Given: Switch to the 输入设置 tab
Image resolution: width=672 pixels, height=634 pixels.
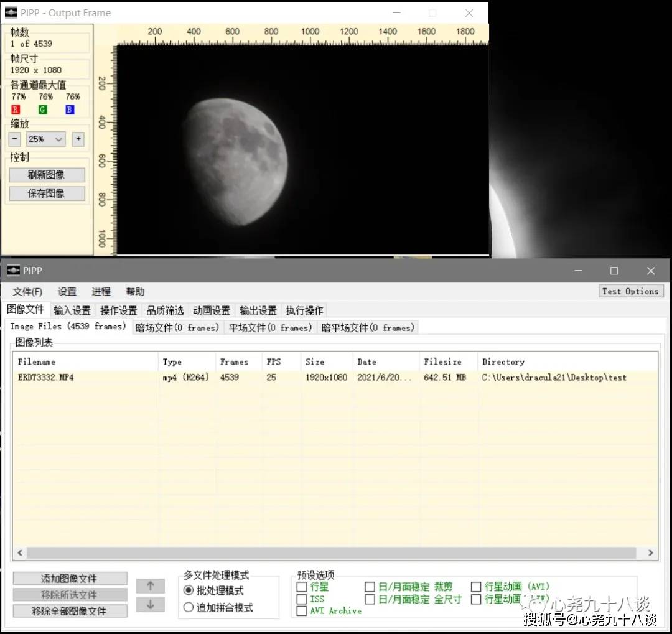Looking at the screenshot, I should pyautogui.click(x=72, y=310).
